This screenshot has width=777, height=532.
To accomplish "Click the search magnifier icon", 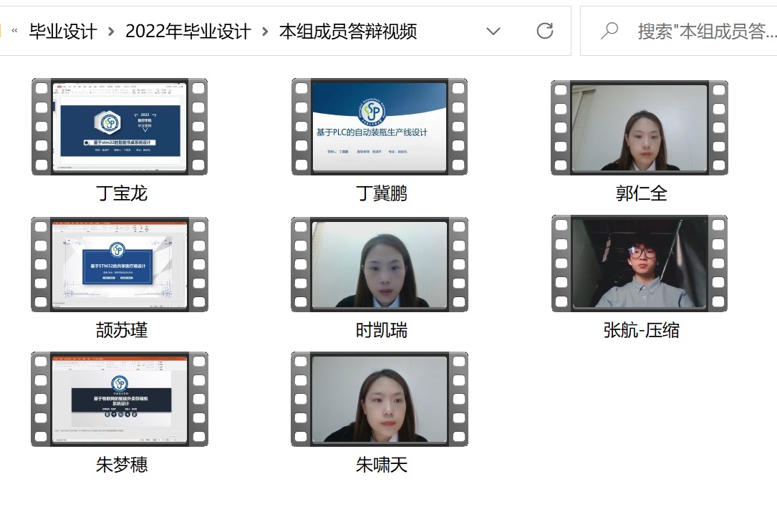I will (x=609, y=31).
